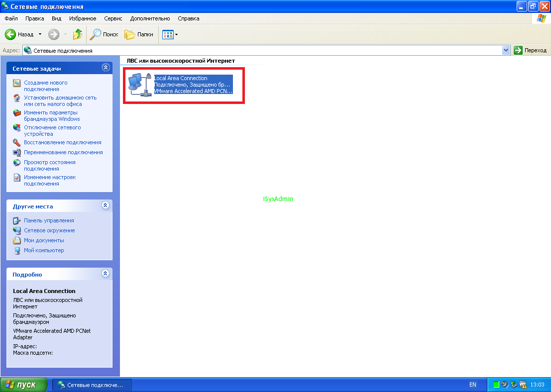
Task: Click the view connection status icon
Action: tap(16, 163)
